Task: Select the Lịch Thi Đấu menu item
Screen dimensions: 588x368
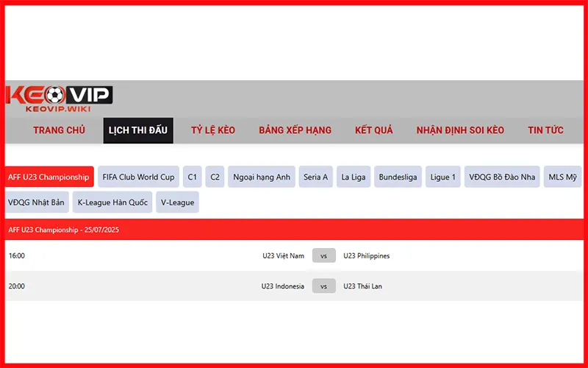Action: pos(138,130)
